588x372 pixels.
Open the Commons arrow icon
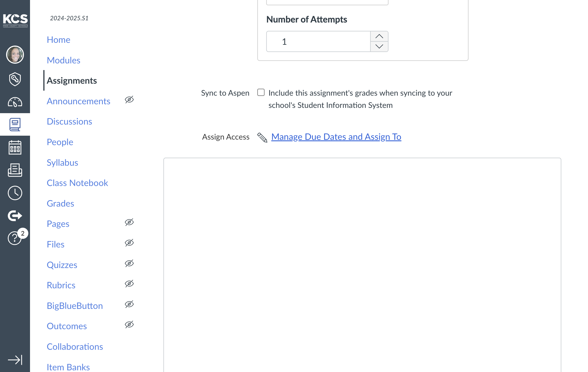(x=15, y=215)
